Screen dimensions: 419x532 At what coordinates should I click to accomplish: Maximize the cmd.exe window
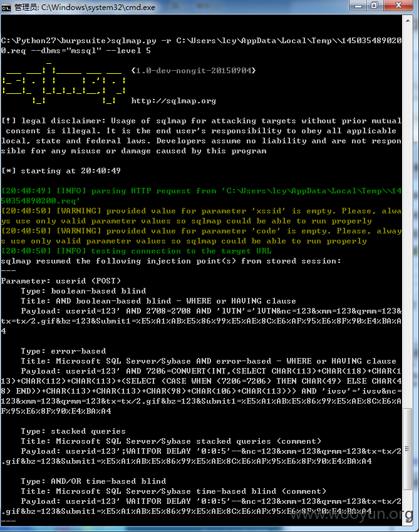[x=375, y=6]
